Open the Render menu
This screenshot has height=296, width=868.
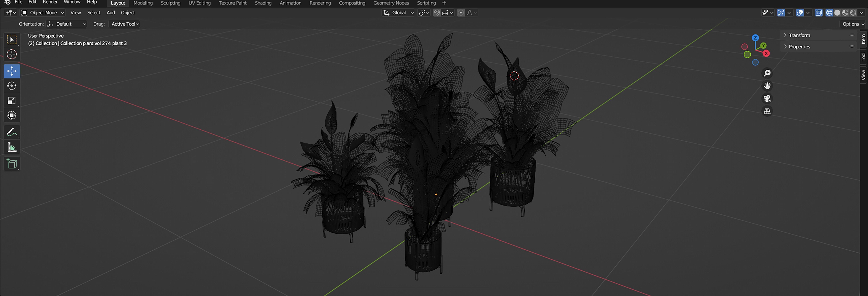point(50,2)
